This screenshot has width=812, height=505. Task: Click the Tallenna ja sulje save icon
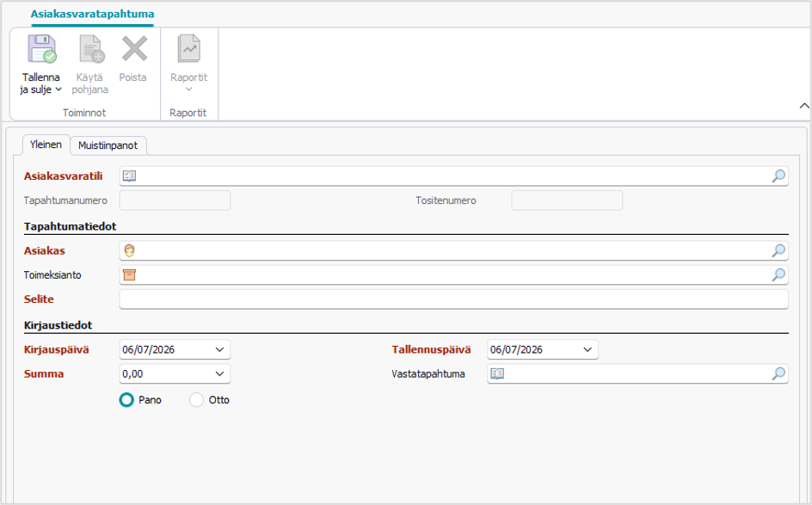pyautogui.click(x=41, y=49)
